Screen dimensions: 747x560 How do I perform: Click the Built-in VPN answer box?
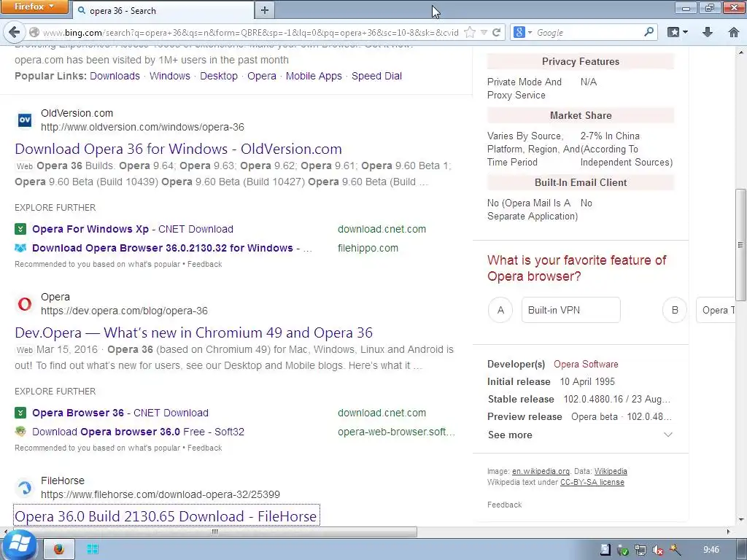pos(570,310)
